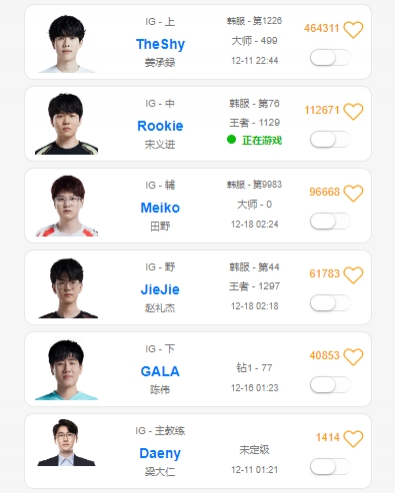Click the GALA player name
Viewport: 395px width, 493px height.
pos(160,371)
